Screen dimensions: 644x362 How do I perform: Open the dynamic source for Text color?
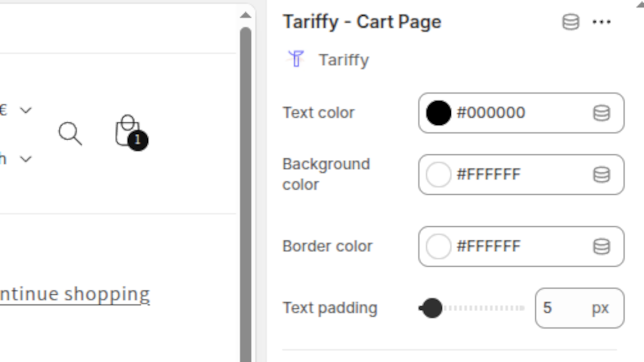coord(601,113)
